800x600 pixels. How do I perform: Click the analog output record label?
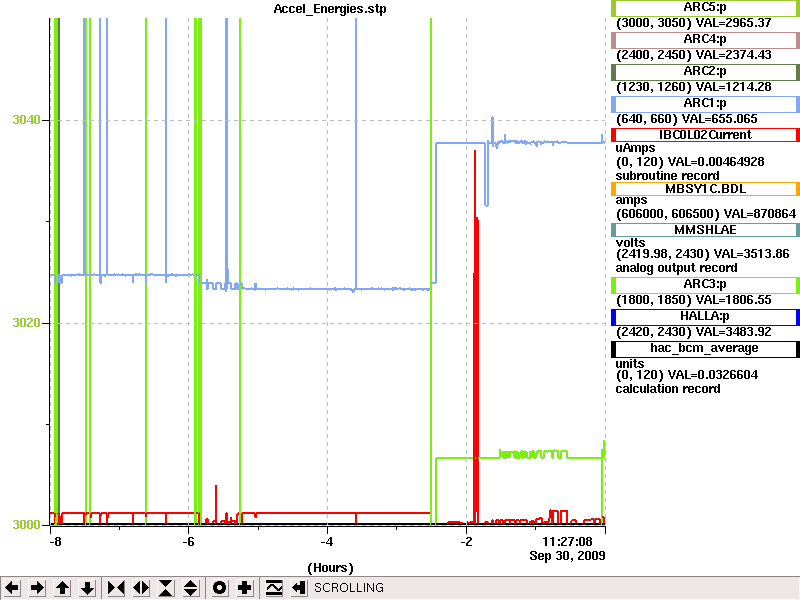pos(677,268)
